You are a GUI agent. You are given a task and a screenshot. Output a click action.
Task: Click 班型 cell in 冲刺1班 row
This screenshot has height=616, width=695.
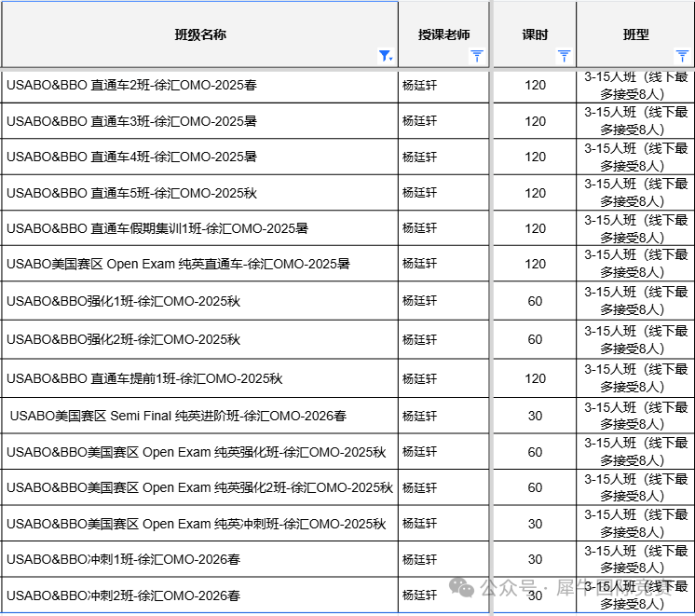coord(635,559)
